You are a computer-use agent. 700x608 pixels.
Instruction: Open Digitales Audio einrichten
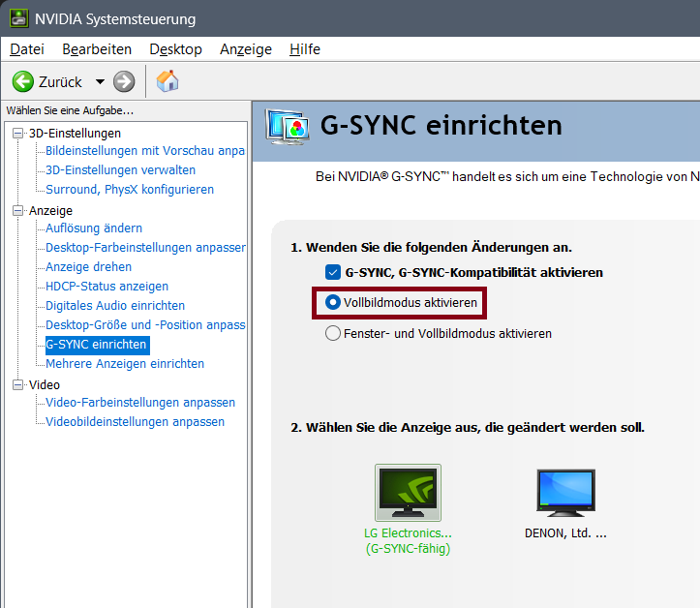(x=115, y=305)
